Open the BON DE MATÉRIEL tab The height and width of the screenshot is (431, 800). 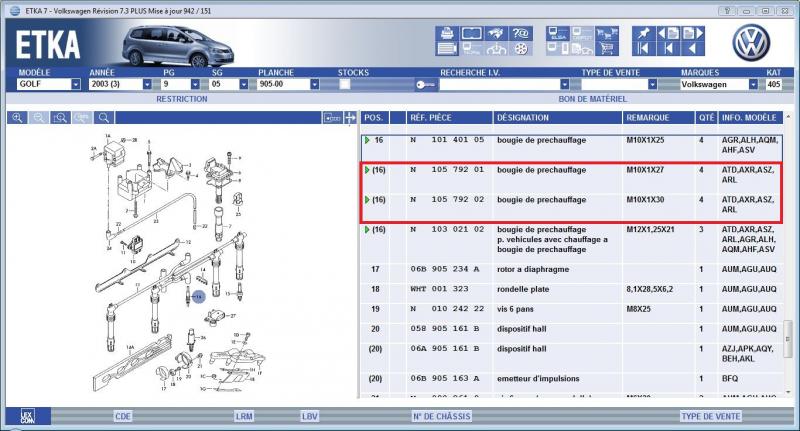[592, 99]
